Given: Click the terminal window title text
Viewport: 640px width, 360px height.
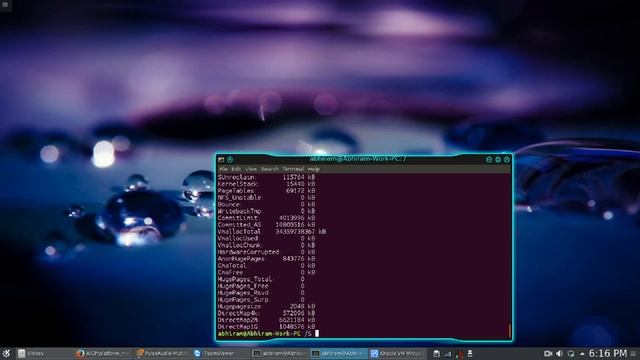Looking at the screenshot, I should tap(358, 159).
